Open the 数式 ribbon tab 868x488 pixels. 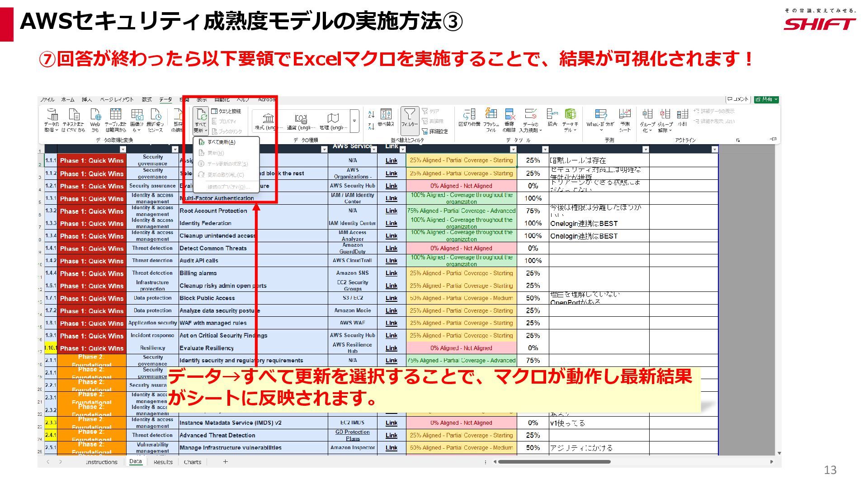tap(146, 99)
